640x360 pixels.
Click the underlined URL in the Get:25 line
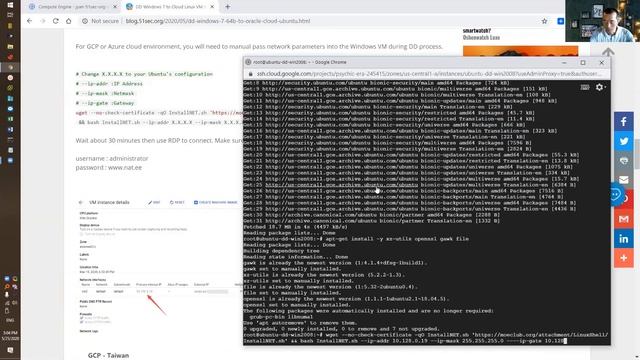pyautogui.click(x=342, y=185)
